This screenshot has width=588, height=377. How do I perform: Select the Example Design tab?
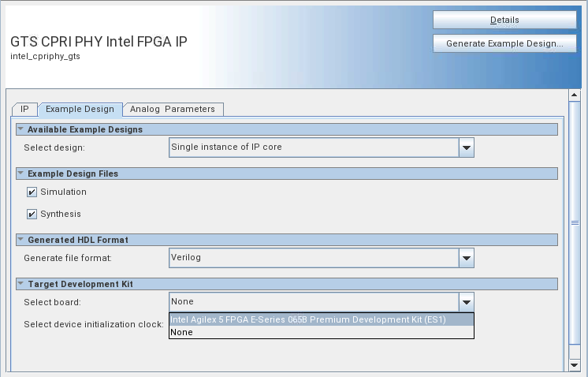pos(80,109)
